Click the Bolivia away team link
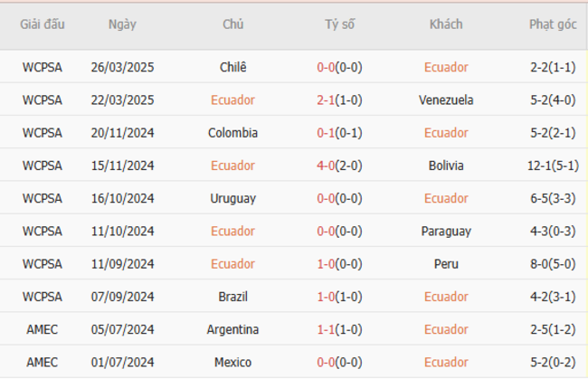This screenshot has height=379, width=588. tap(446, 166)
